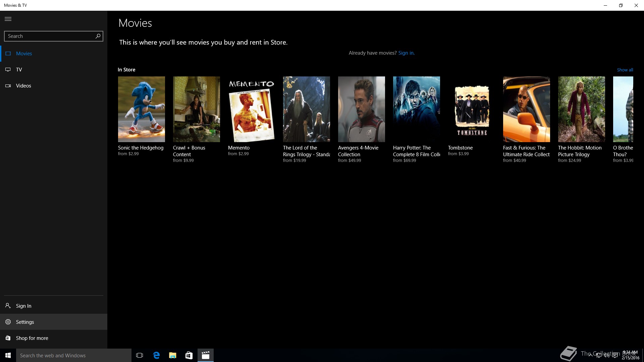
Task: Open the Tombstone movie poster
Action: [472, 109]
